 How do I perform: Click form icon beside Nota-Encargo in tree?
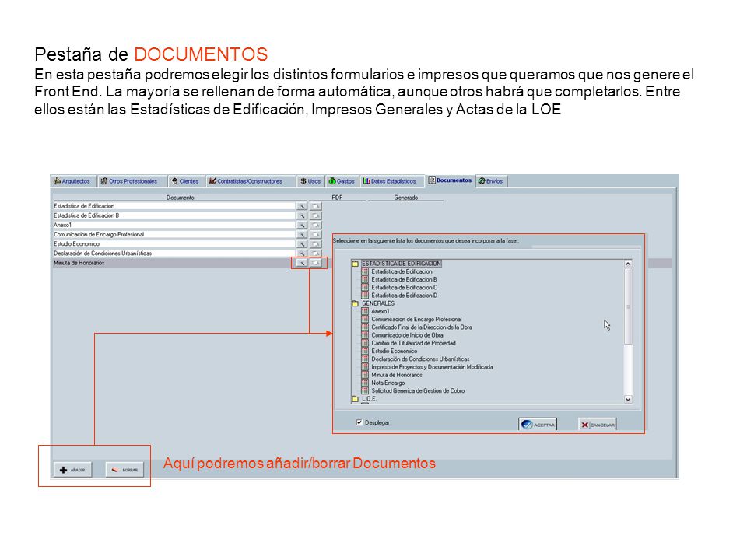[x=365, y=383]
